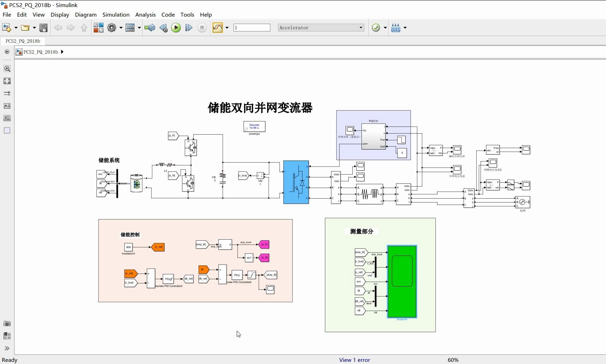Click the Annotation text palette icon

[x=7, y=106]
